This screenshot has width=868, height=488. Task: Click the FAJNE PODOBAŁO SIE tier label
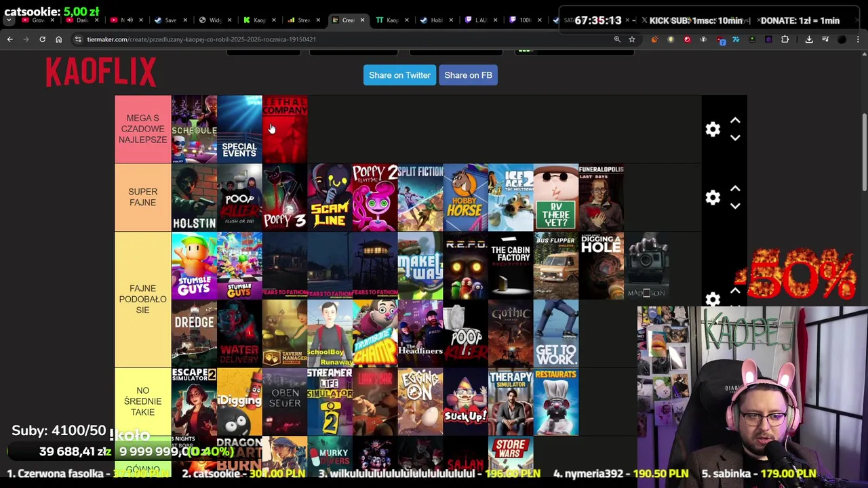coord(142,299)
